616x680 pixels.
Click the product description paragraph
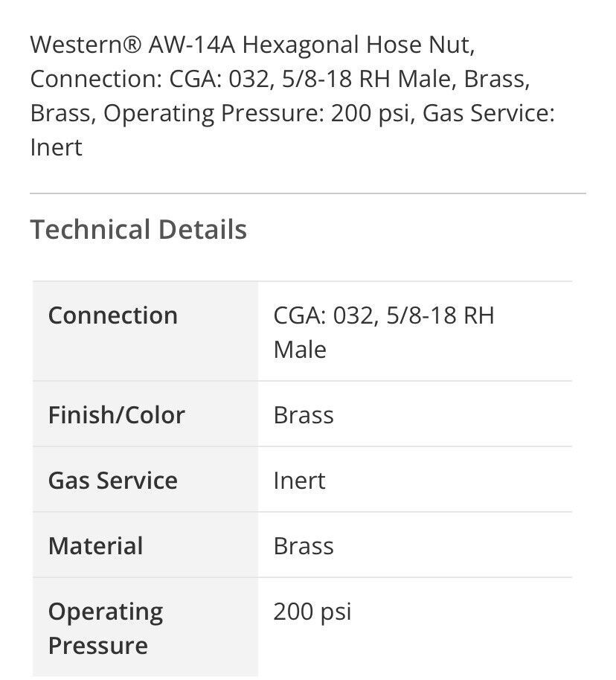point(292,96)
